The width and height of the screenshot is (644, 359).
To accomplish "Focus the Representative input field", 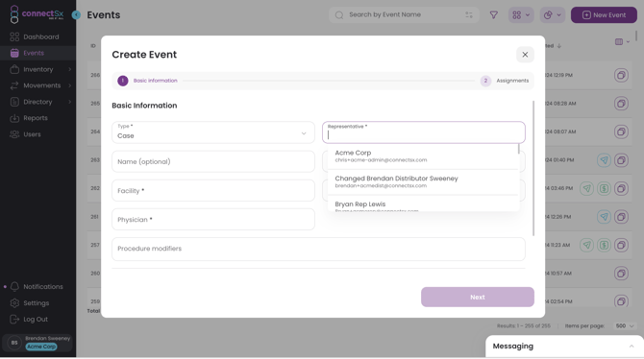I will click(424, 132).
